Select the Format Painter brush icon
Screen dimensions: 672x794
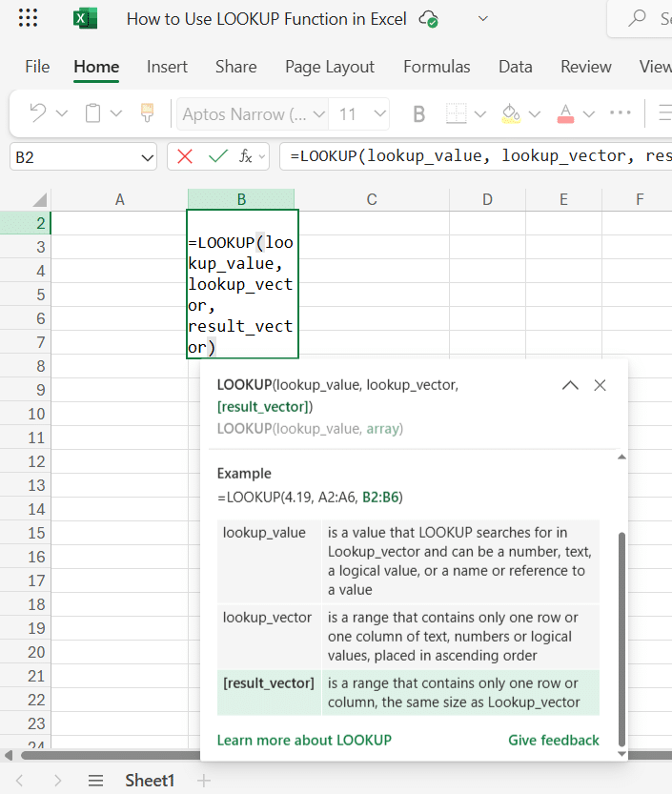147,114
